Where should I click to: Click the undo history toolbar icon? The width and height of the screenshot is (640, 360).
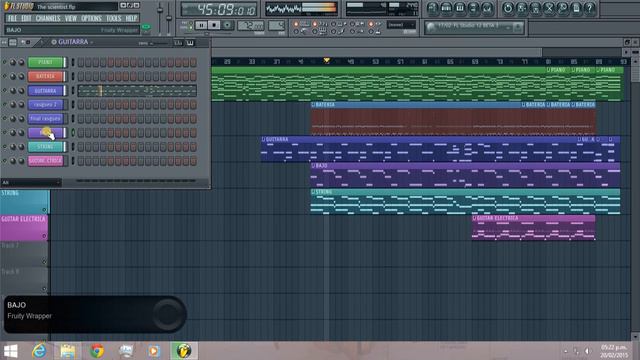coord(508,8)
